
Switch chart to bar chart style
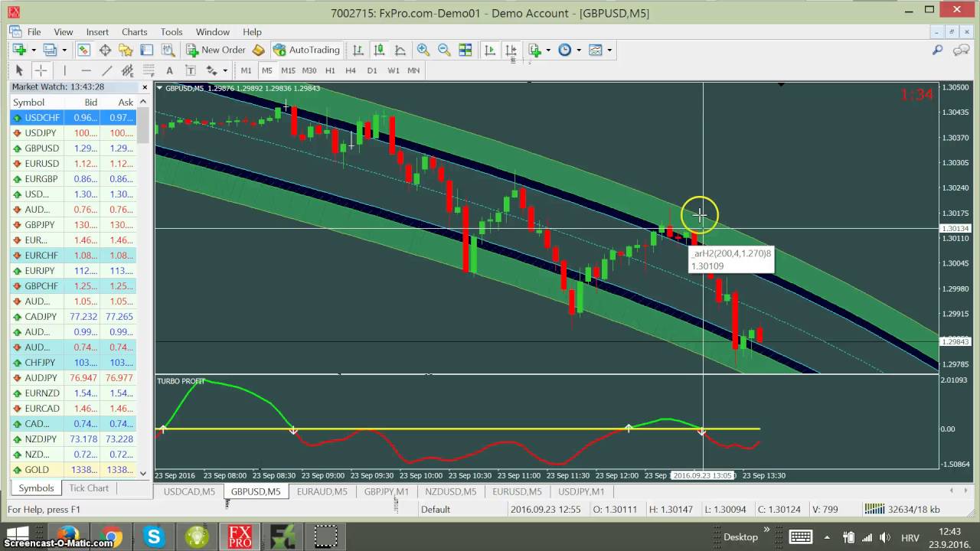coord(358,50)
